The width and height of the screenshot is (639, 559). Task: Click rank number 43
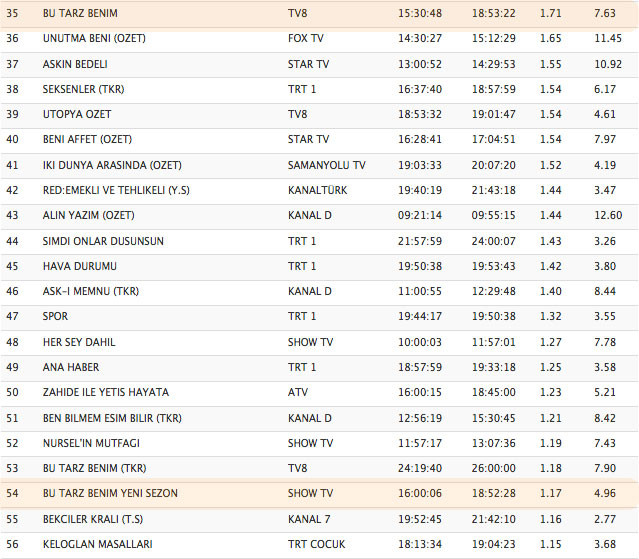[12, 215]
